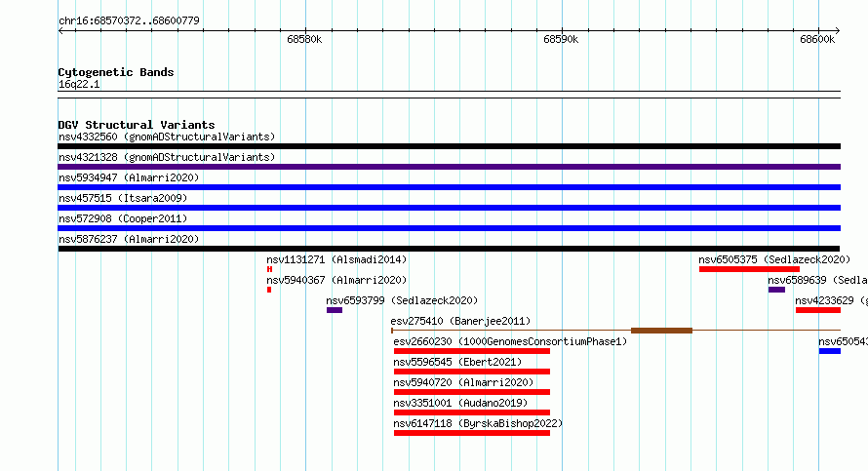868x471 pixels.
Task: Click the 68600k ruler label
Action: [x=817, y=39]
